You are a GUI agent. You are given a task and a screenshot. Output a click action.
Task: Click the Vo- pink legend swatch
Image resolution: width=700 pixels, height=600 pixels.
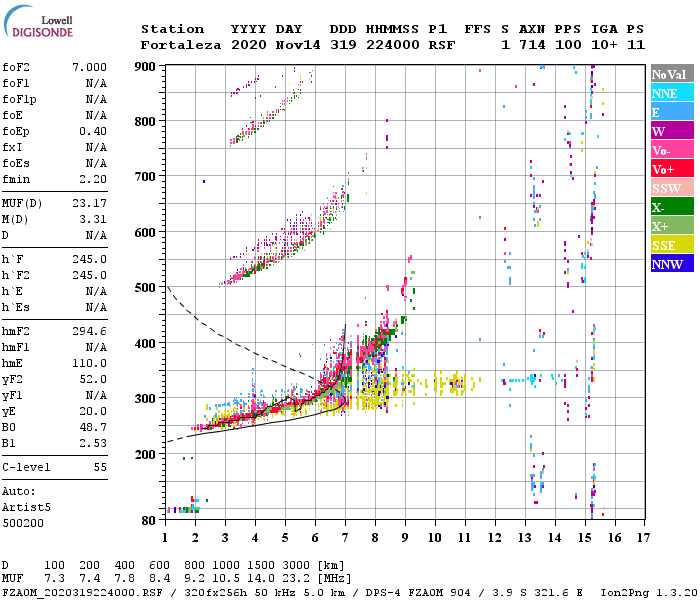coord(672,150)
